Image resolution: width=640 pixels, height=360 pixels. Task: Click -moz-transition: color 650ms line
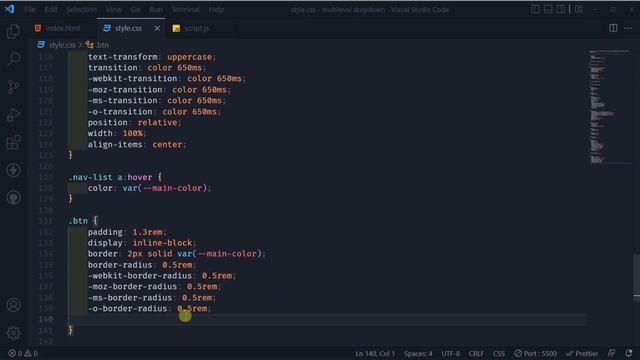point(159,89)
